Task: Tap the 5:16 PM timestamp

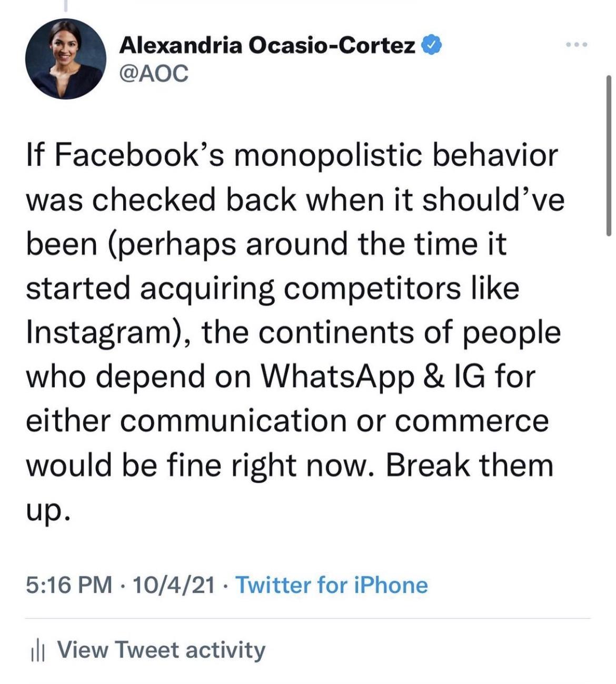Action: [69, 585]
